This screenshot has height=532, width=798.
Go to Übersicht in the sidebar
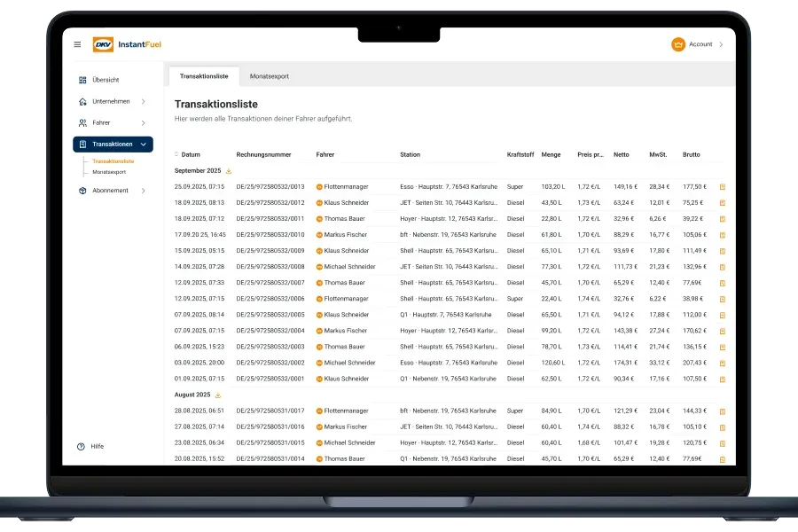[x=106, y=80]
